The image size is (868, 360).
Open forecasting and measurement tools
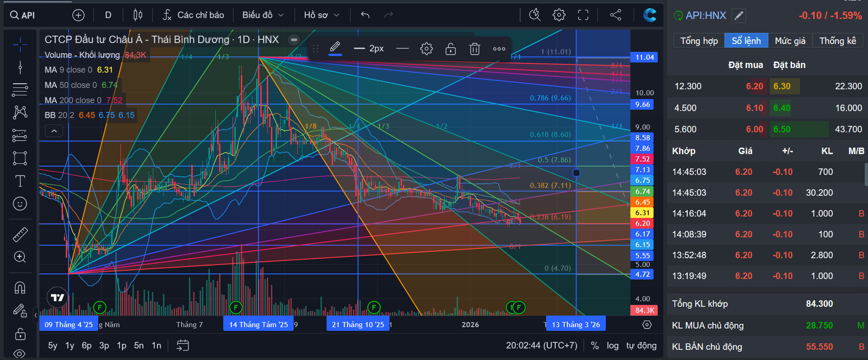pyautogui.click(x=20, y=135)
